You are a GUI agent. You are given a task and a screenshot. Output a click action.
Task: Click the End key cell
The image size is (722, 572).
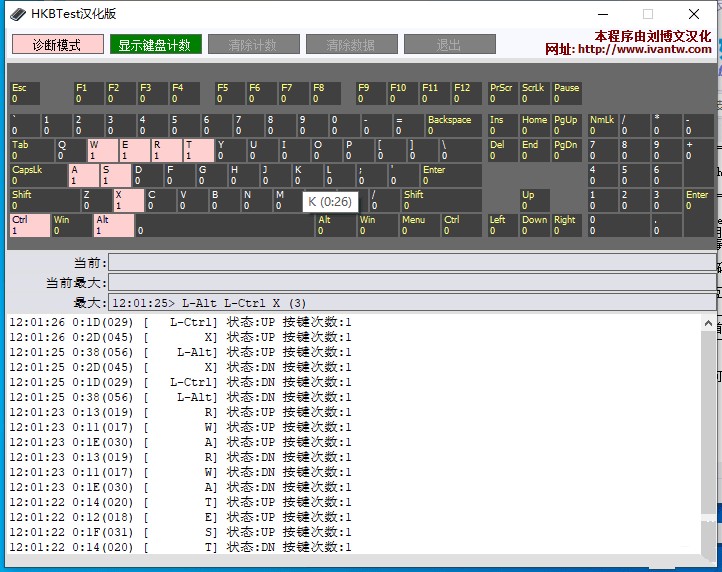pos(535,151)
